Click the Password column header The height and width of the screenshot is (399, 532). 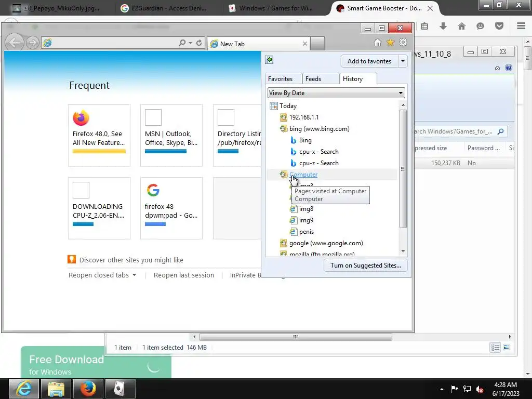click(x=484, y=148)
